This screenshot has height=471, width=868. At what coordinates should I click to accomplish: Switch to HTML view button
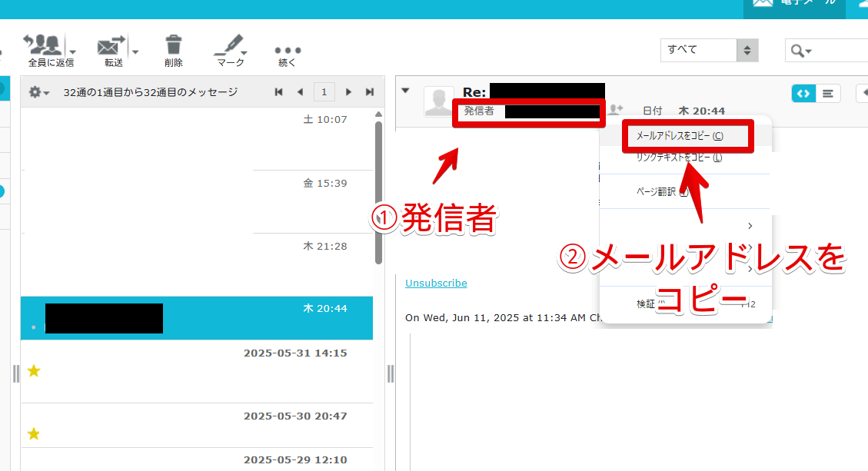point(803,94)
